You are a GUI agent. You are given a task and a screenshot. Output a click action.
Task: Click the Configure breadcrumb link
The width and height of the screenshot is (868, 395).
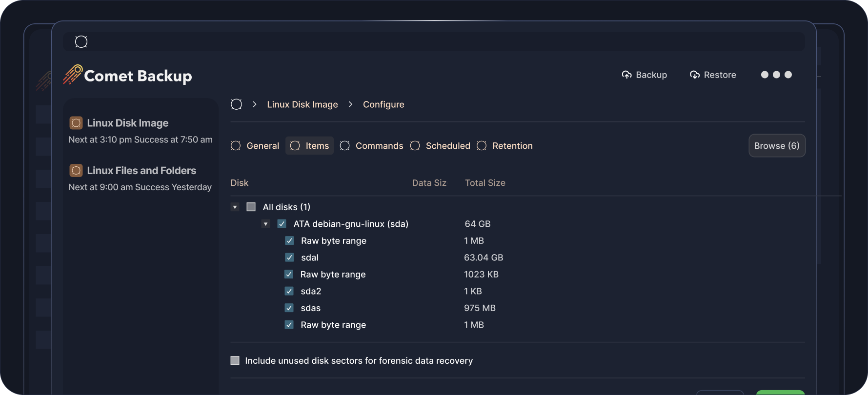(x=384, y=104)
